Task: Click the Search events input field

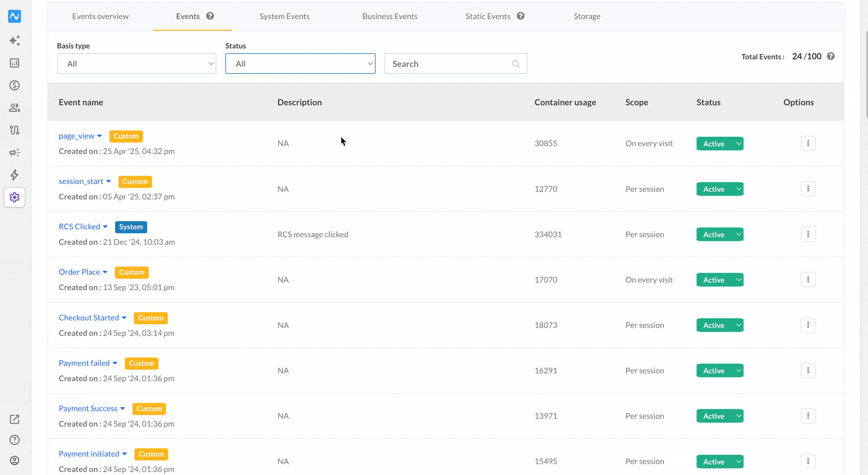Action: (456, 63)
